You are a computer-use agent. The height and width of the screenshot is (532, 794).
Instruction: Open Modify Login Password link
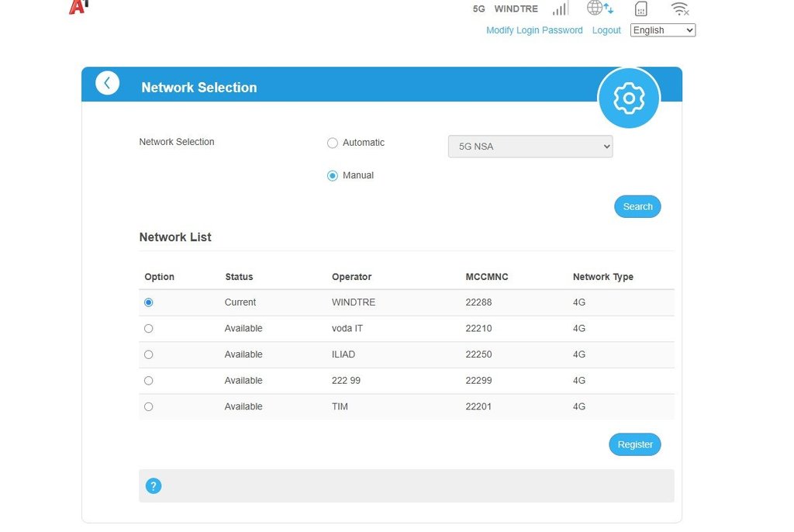534,30
